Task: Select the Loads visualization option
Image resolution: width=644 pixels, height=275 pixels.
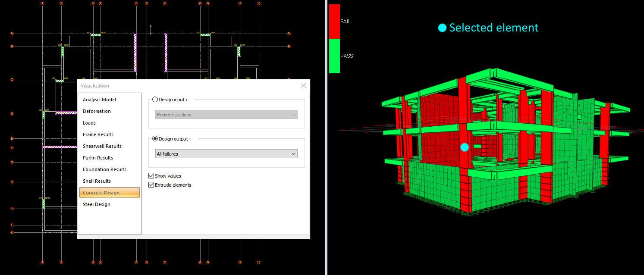Action: point(89,123)
